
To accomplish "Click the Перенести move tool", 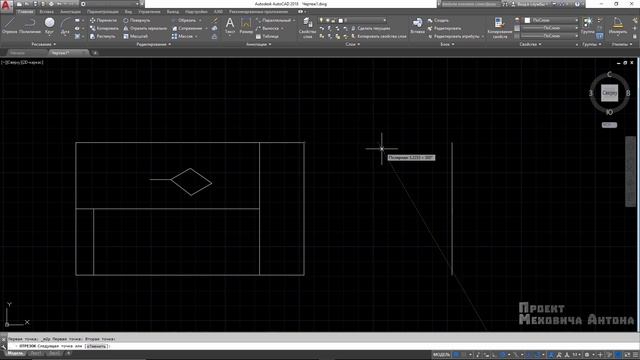I will pyautogui.click(x=103, y=20).
